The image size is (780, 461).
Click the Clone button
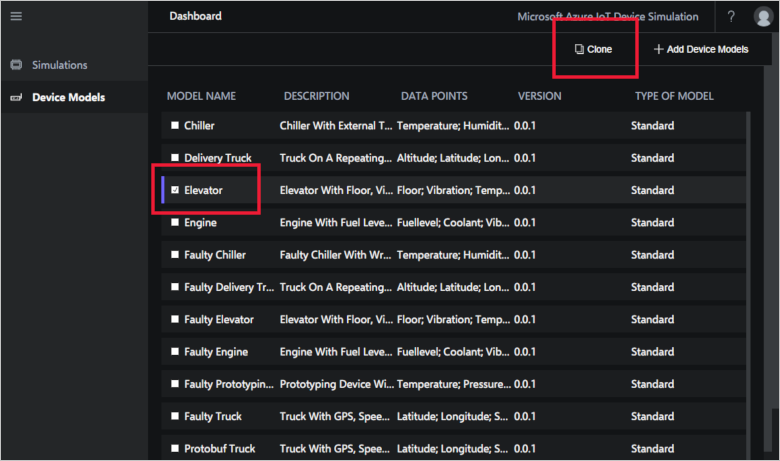[x=593, y=49]
